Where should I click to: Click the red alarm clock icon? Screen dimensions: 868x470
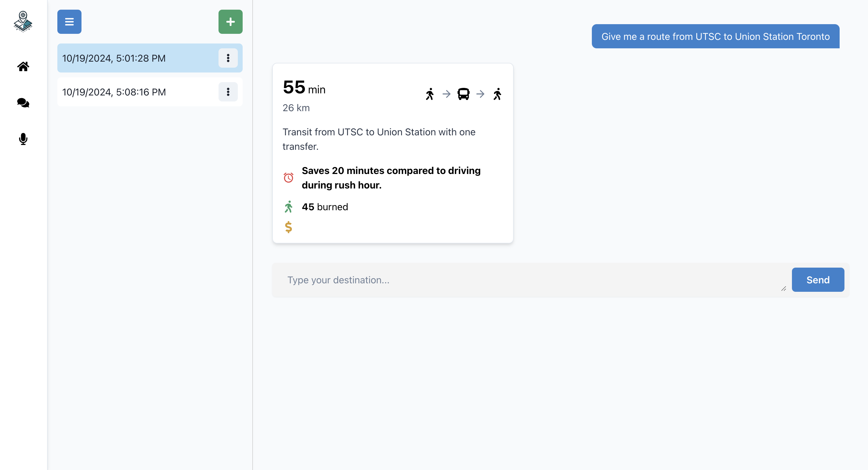tap(289, 178)
